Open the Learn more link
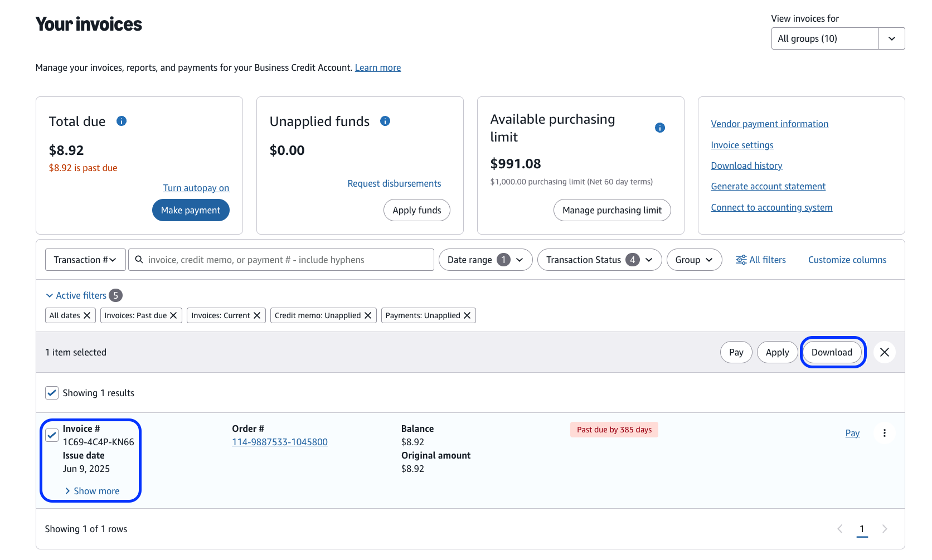The image size is (932, 560). click(x=378, y=67)
